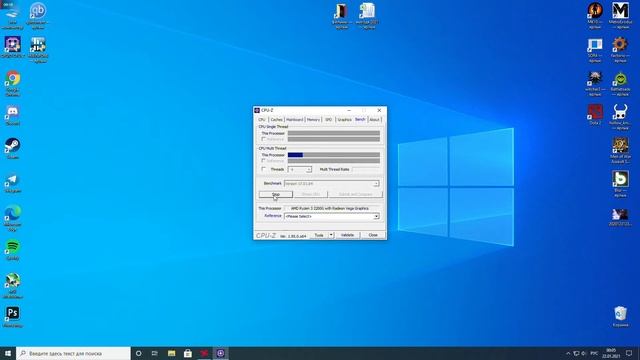Open the Discord desktop shortcut
Screen dimensions: 640x360
click(x=13, y=116)
